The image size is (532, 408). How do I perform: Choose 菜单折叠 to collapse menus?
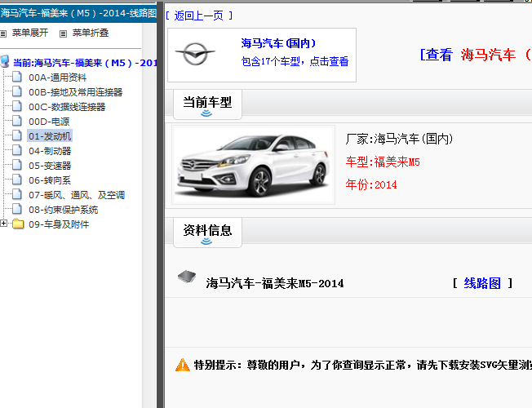pyautogui.click(x=91, y=33)
